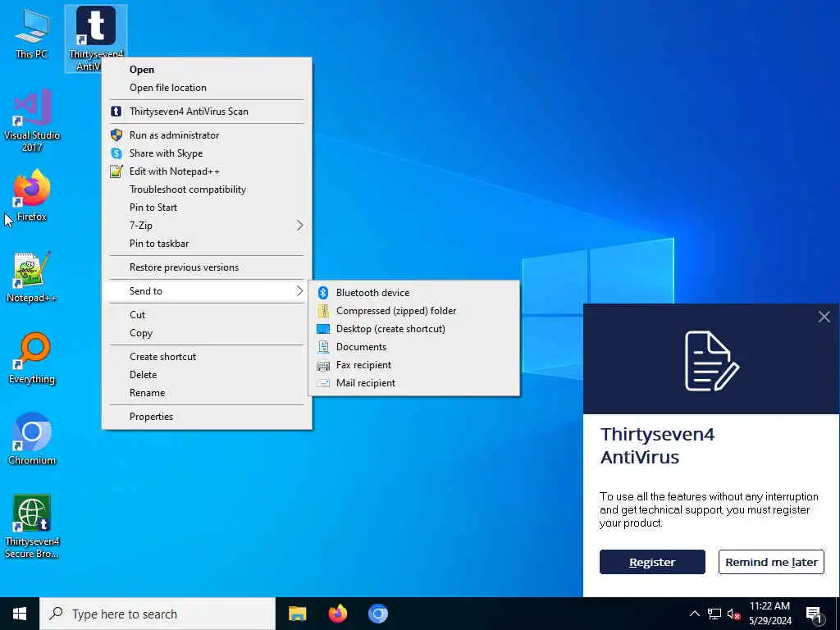Click the Register button in the AntiVirus popup
Screen dimensions: 840x630
click(652, 562)
